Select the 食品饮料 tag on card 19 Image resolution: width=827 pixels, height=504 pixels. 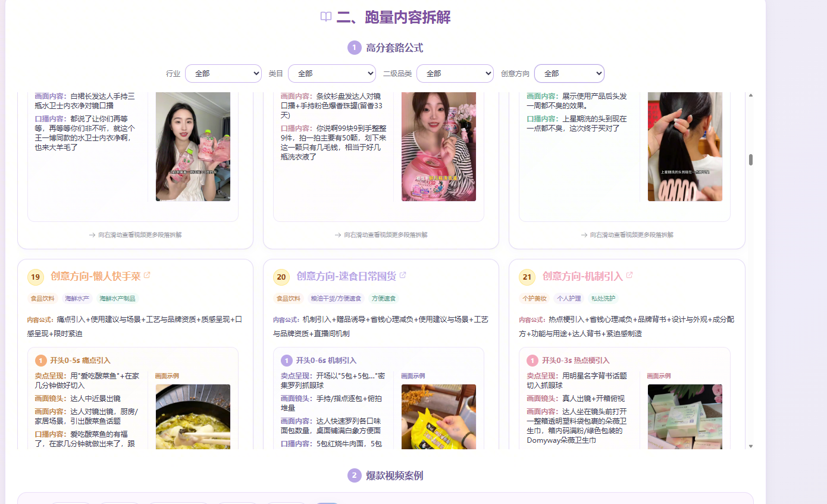[43, 299]
